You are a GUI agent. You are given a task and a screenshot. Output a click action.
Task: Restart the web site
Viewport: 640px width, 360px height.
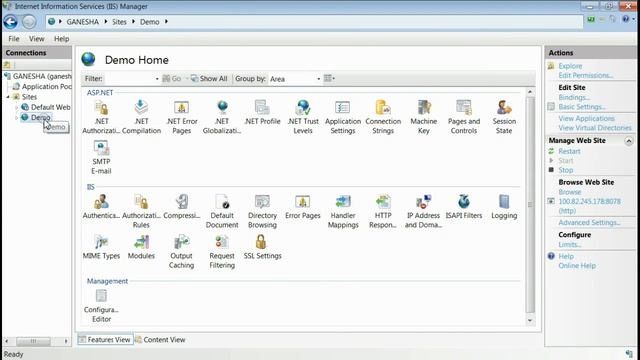569,151
